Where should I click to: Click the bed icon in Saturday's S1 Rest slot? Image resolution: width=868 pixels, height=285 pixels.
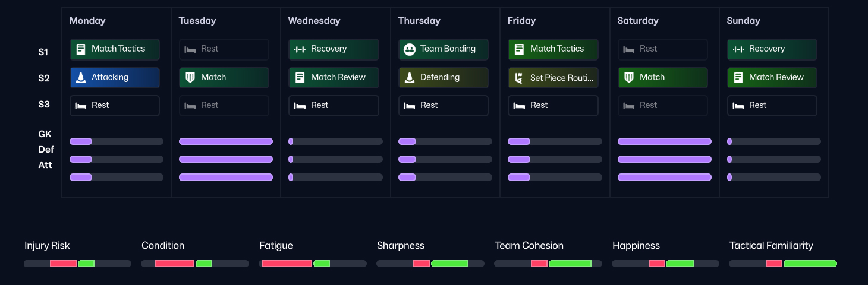coord(628,49)
